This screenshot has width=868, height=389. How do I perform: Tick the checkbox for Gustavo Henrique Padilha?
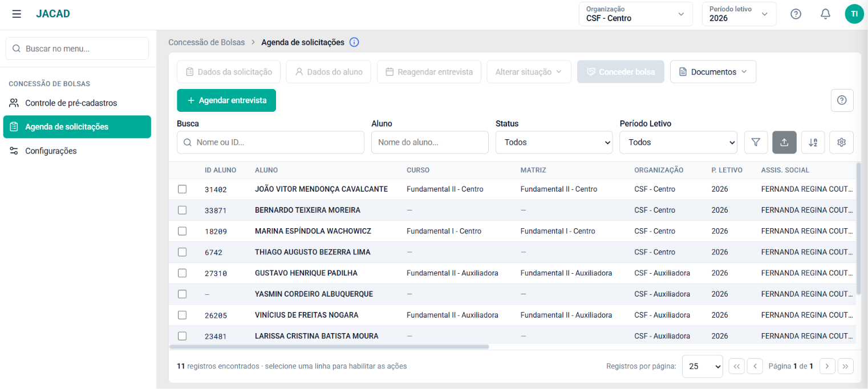pos(182,273)
